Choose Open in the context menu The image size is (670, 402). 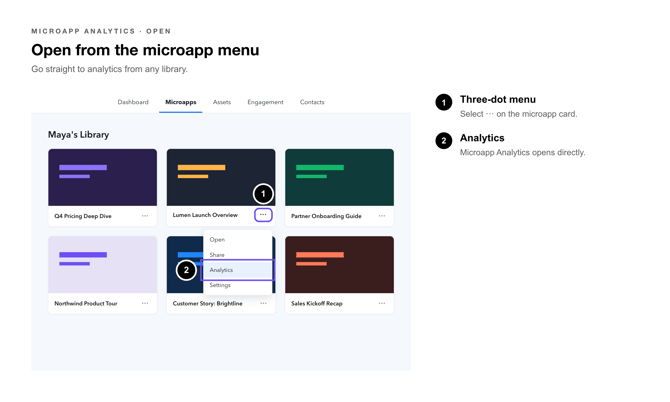pyautogui.click(x=238, y=240)
